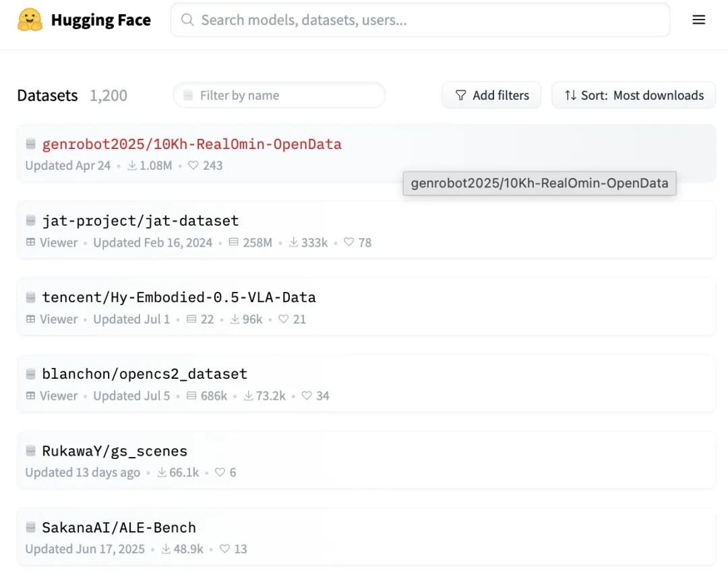The width and height of the screenshot is (728, 577).
Task: Open genrobot2025/10Kh-RealOmin-OpenData dataset
Action: pos(191,144)
